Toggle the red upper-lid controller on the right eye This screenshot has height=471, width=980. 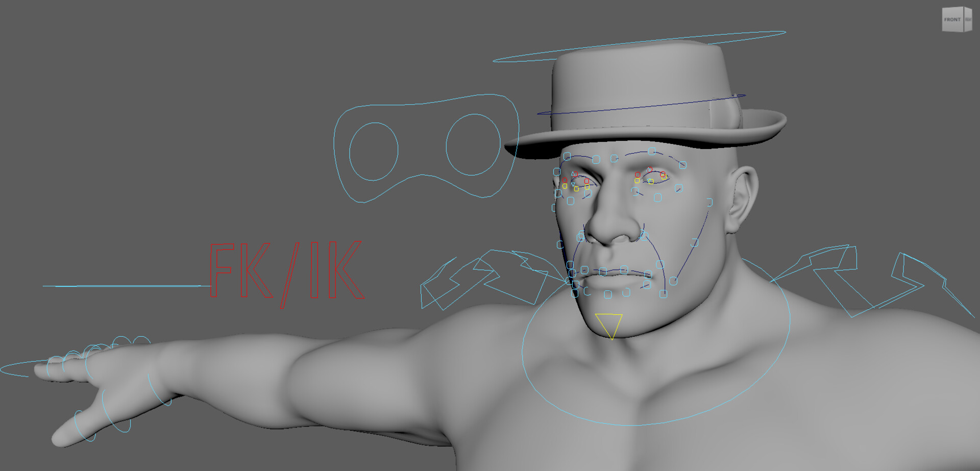649,169
